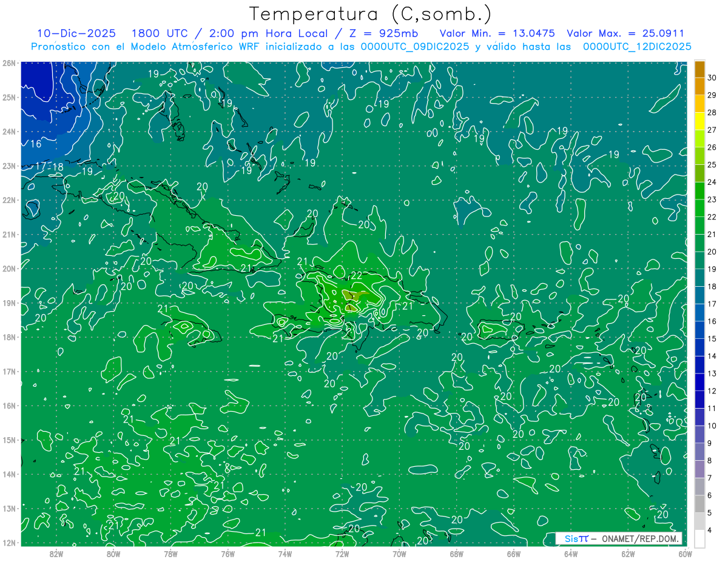The image size is (728, 562).
Task: Click the "74W" longitude axis label
Action: coord(285,554)
